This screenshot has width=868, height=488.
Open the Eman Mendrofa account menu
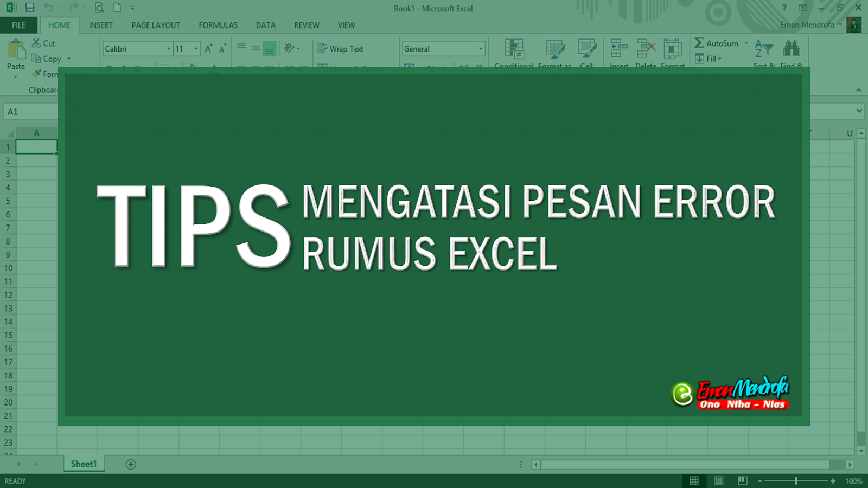(811, 24)
